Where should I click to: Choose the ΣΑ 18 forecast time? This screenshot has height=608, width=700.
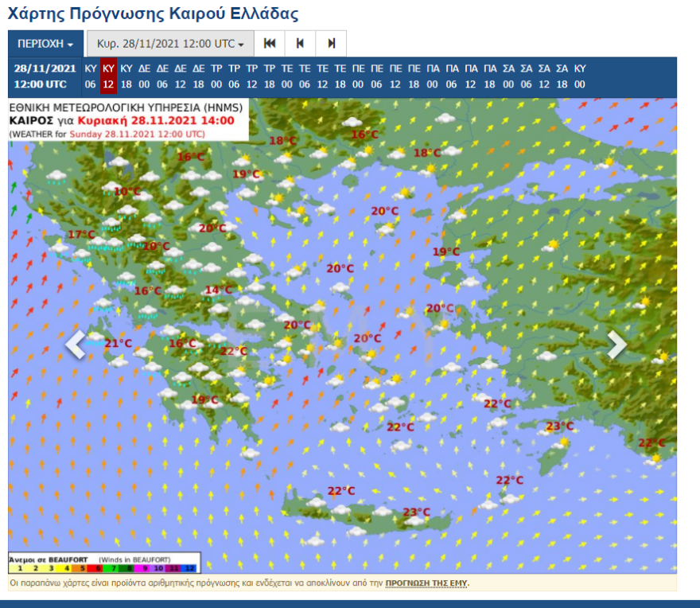(x=562, y=76)
